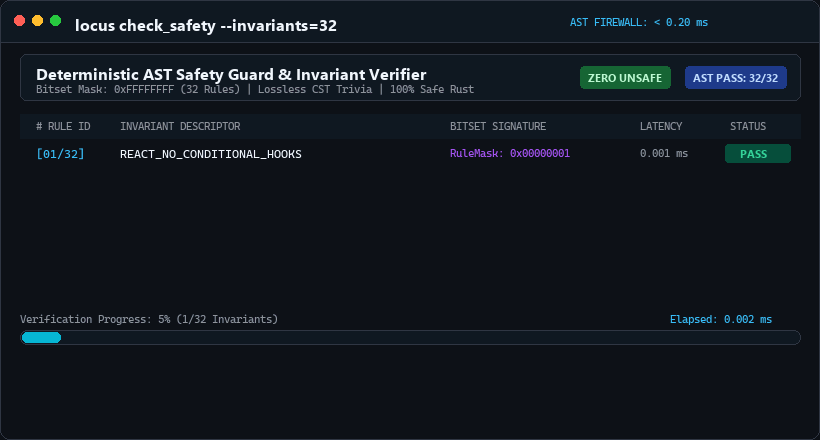Click the Verification Progress: 5% label
The image size is (820, 440).
tap(149, 319)
